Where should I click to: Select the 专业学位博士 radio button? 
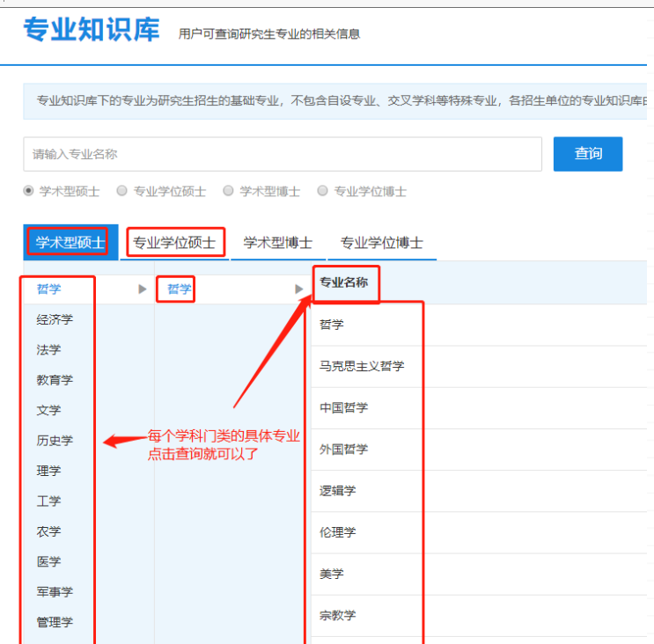click(322, 191)
